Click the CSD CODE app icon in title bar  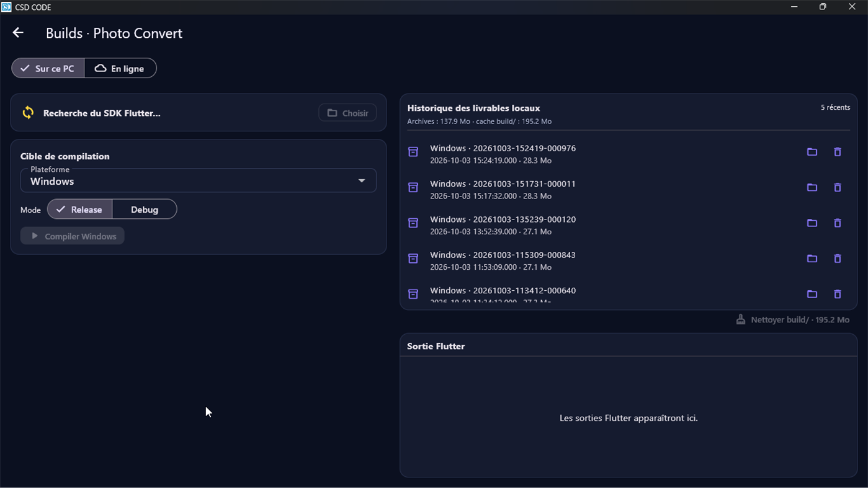(x=6, y=7)
